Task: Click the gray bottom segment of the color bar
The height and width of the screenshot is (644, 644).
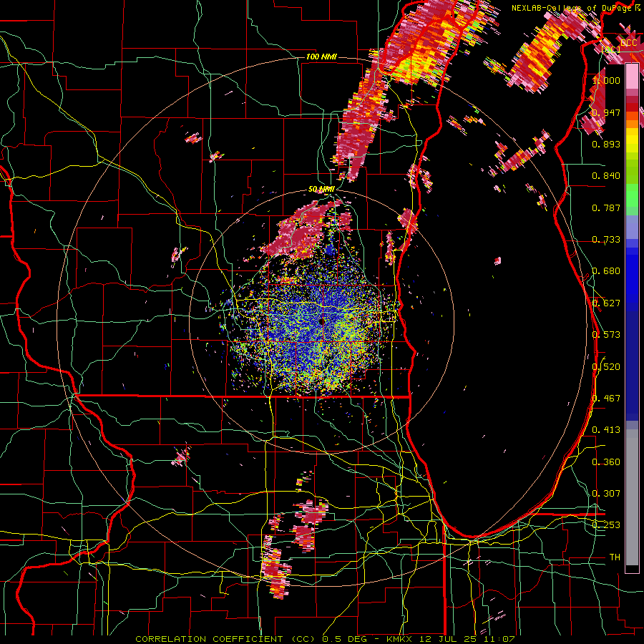Action: [632, 497]
